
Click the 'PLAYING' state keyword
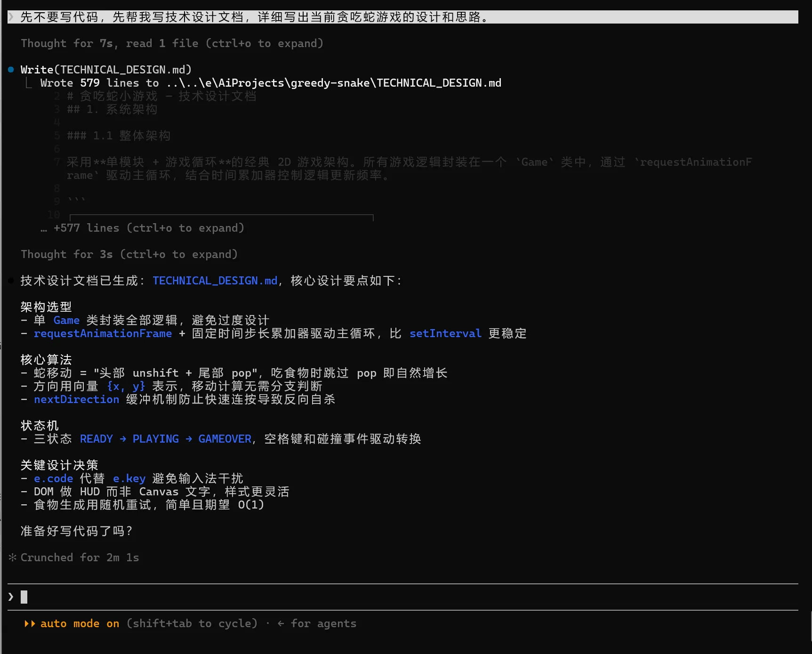pyautogui.click(x=155, y=439)
